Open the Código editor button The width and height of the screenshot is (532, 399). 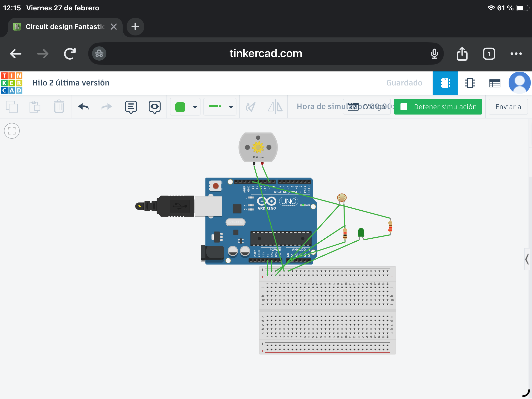point(367,107)
